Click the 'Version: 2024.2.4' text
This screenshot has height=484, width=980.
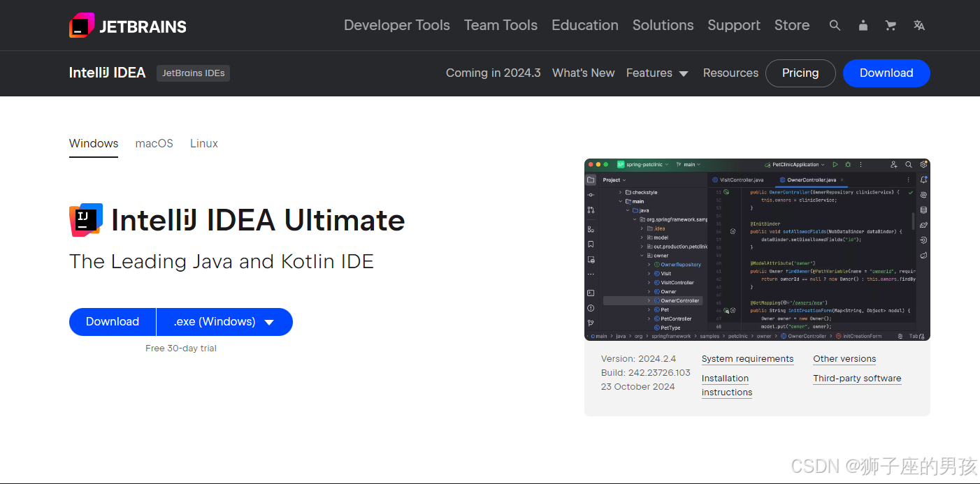[638, 359]
